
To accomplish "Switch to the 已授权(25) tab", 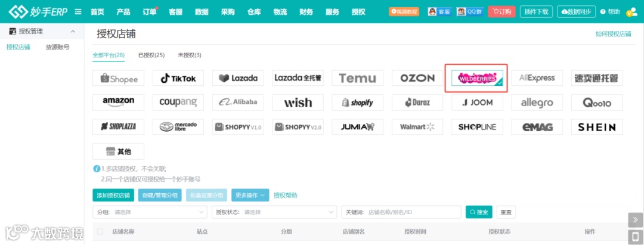I will 151,55.
